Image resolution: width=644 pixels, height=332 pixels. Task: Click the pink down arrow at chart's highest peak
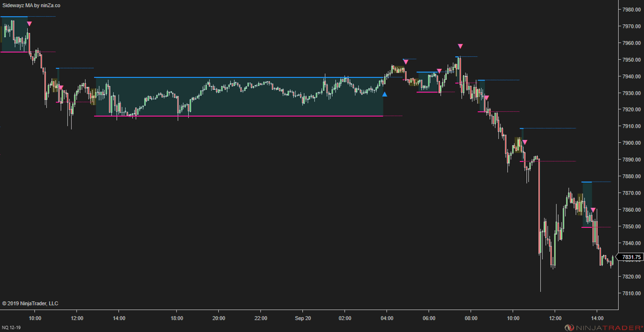pos(460,46)
